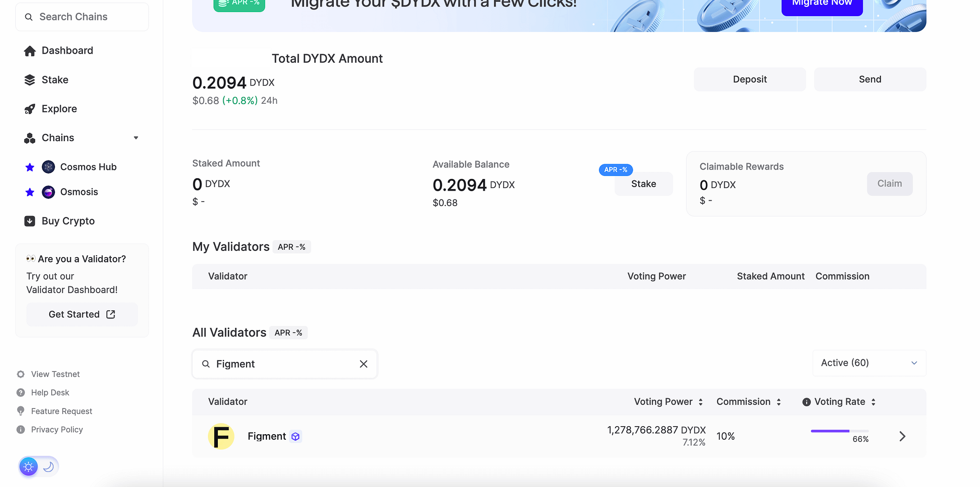This screenshot has height=487, width=980.
Task: Click the Osmosis chain logo
Action: pos(48,192)
